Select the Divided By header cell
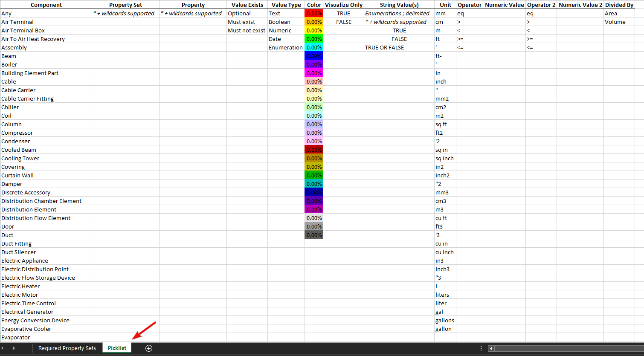 click(x=619, y=5)
